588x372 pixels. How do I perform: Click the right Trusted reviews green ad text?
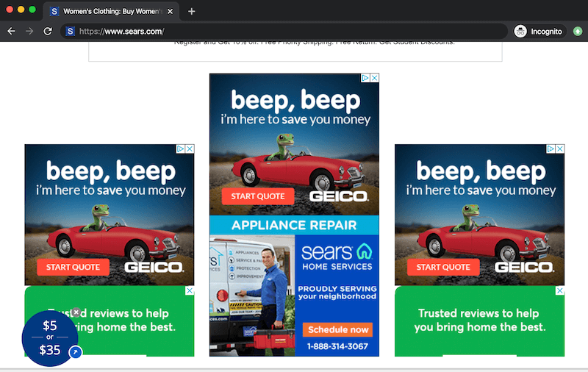pyautogui.click(x=480, y=320)
